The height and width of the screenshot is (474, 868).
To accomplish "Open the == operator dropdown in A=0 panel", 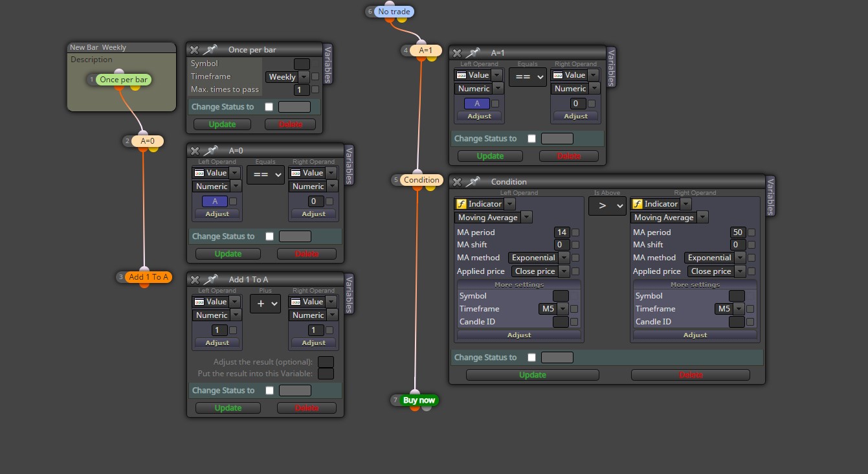I will click(x=265, y=174).
